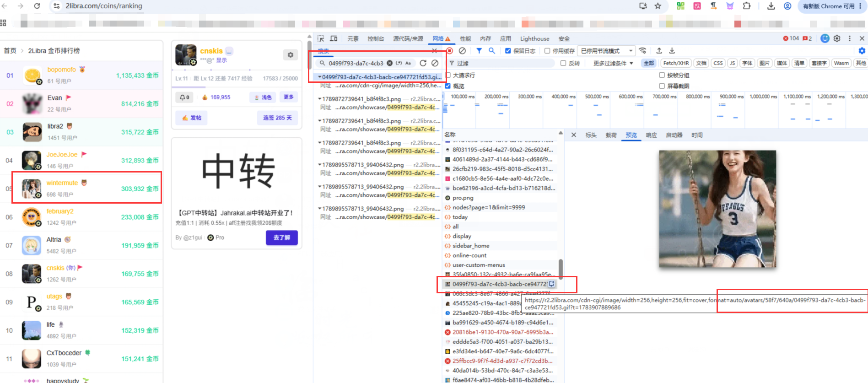Image resolution: width=868 pixels, height=383 pixels.
Task: Clear the network log
Action: pyautogui.click(x=463, y=51)
